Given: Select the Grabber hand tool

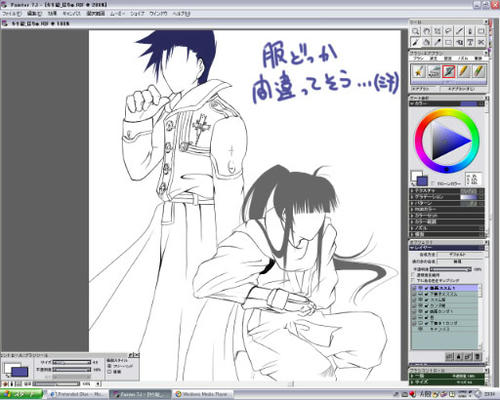Looking at the screenshot, I should click(426, 31).
